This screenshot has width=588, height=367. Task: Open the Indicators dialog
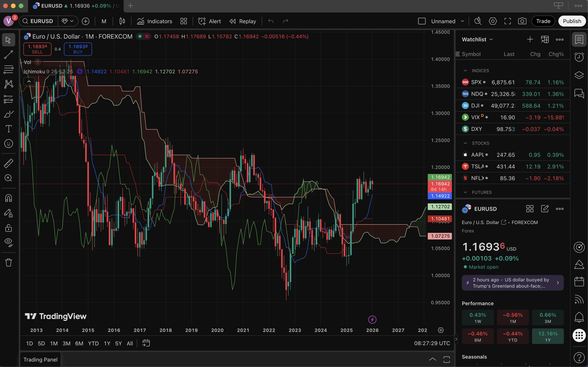[155, 21]
